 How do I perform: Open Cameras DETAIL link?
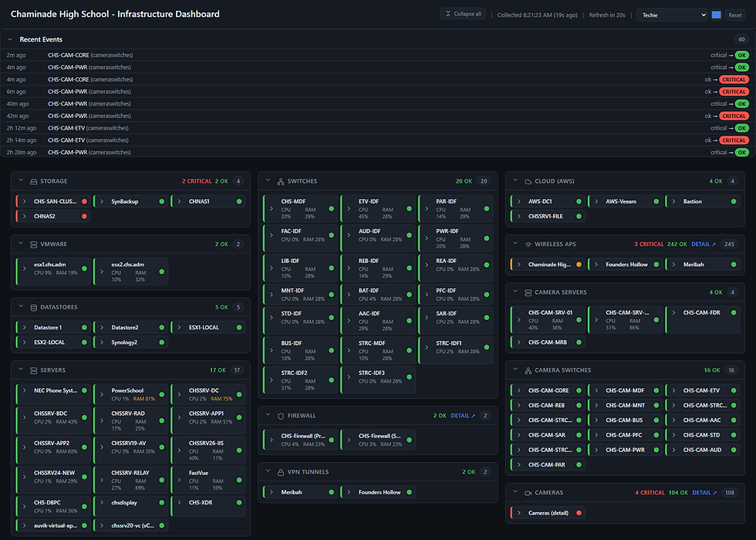click(704, 493)
